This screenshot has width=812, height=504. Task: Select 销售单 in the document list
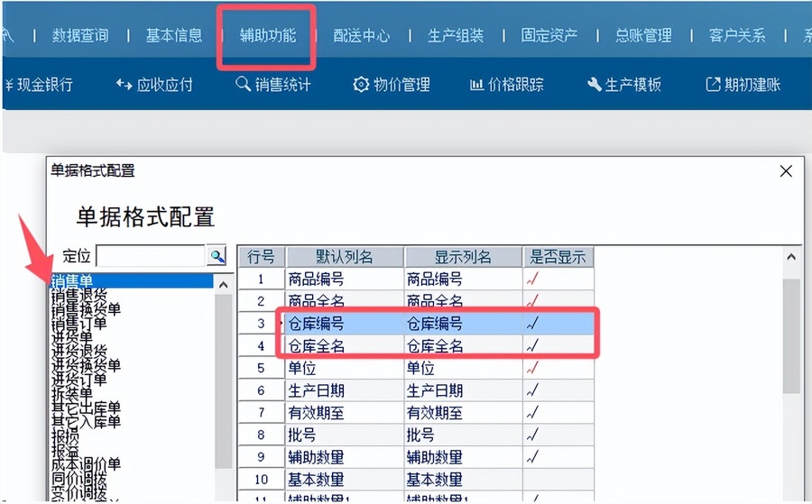click(132, 281)
